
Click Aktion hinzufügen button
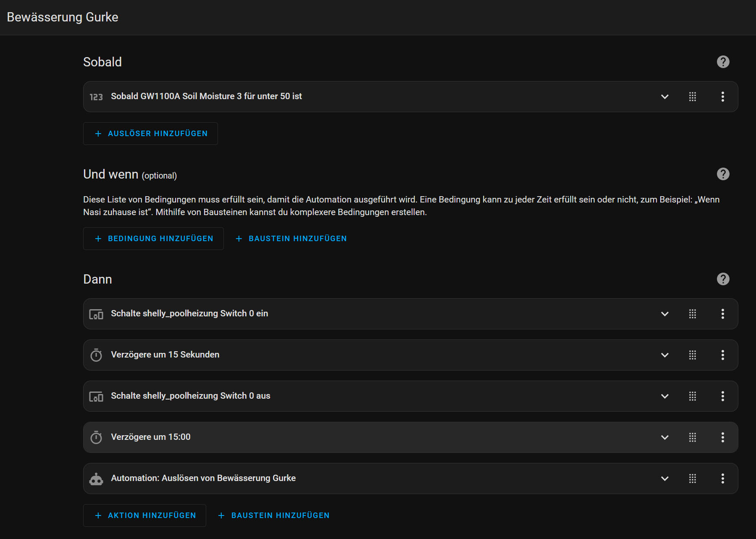pyautogui.click(x=144, y=515)
